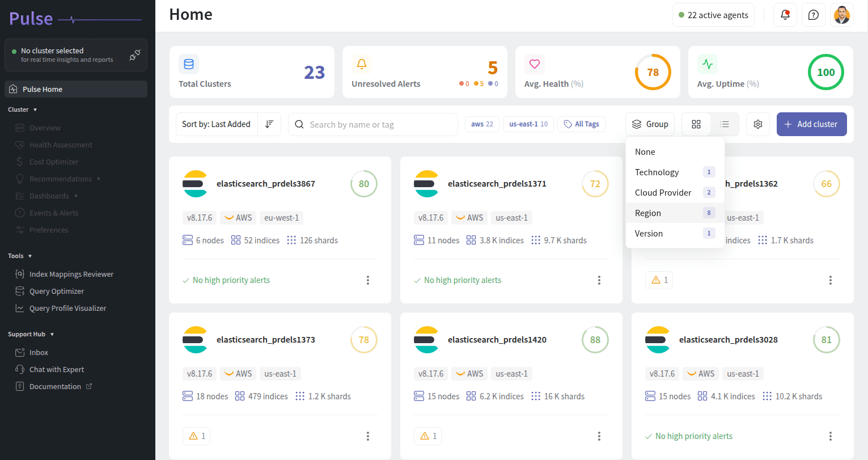Open the Sort by: Last Added dropdown
This screenshot has width=868, height=460.
216,124
